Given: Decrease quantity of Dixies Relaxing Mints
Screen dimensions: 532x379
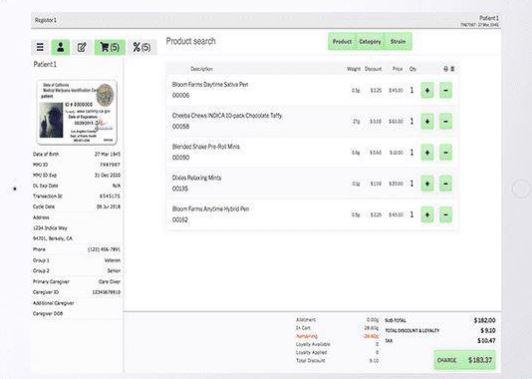Looking at the screenshot, I should pos(445,184).
